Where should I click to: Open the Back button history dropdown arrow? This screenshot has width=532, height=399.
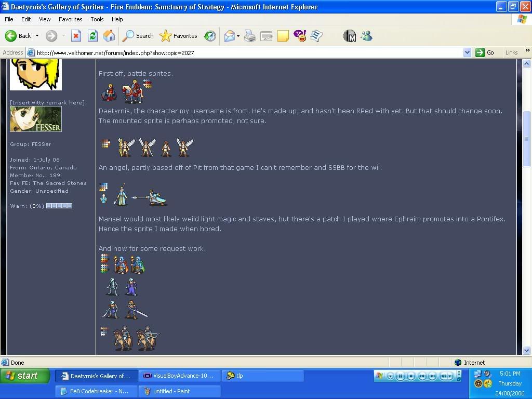click(37, 36)
